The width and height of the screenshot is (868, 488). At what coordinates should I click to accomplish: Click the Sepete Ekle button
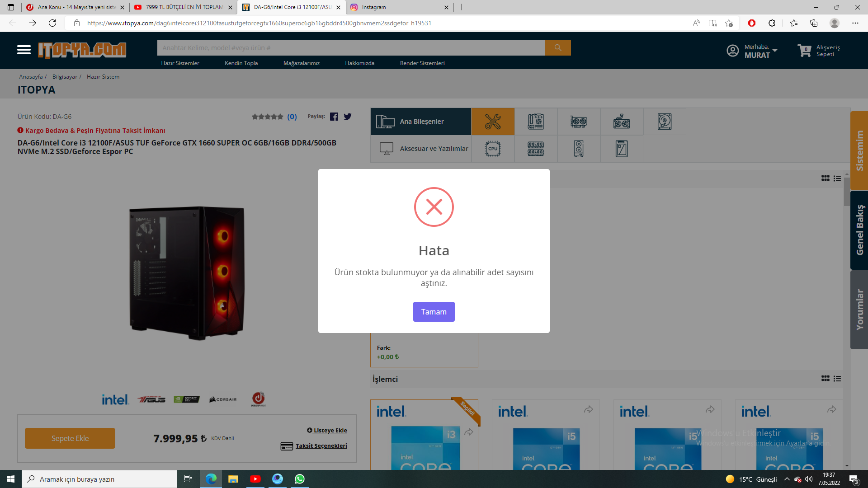click(x=70, y=438)
